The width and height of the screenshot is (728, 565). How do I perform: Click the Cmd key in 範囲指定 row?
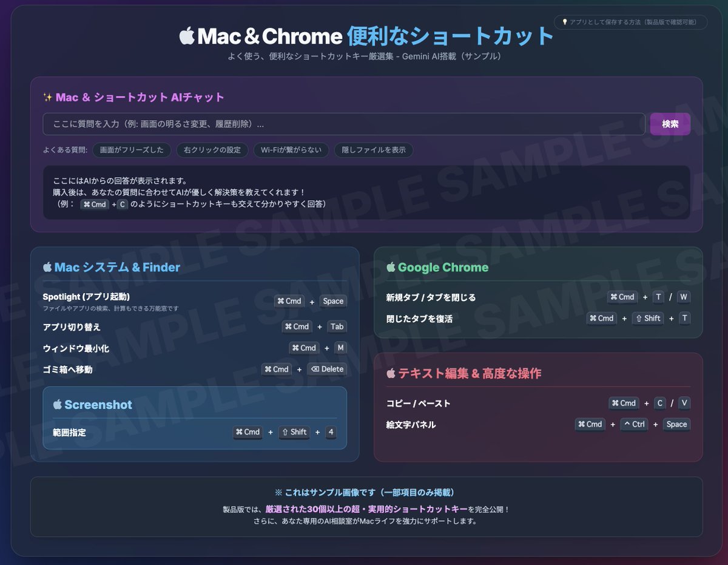point(248,432)
